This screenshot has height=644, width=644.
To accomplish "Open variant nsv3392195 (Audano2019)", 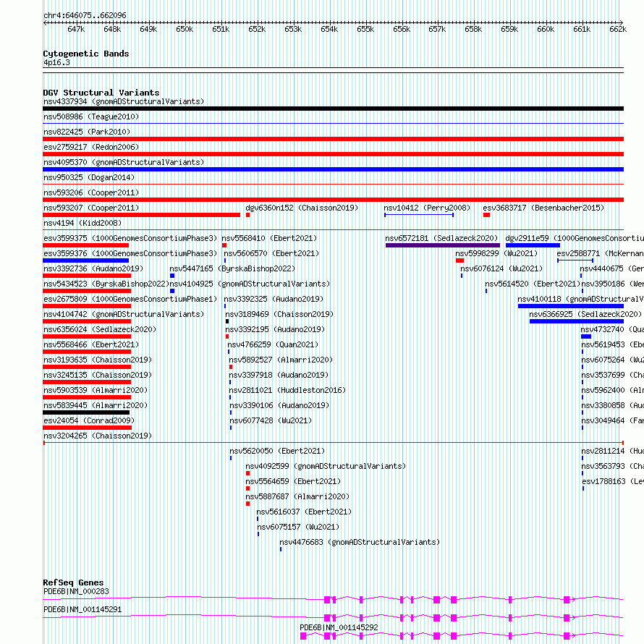I will point(275,329).
